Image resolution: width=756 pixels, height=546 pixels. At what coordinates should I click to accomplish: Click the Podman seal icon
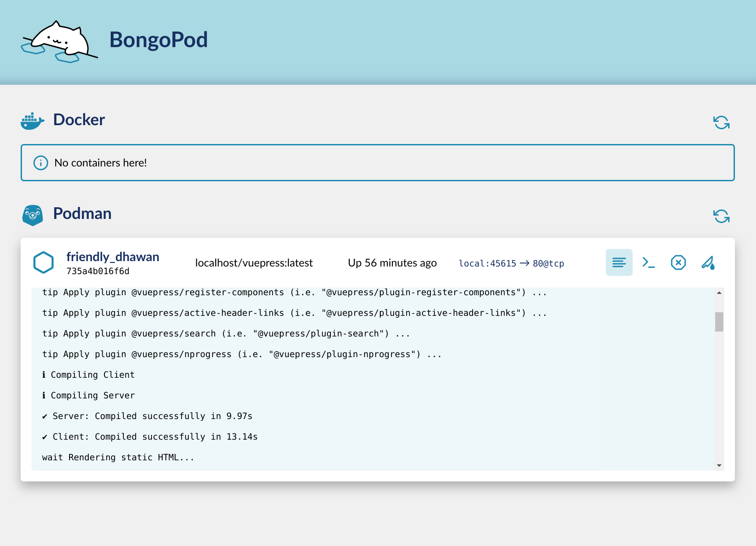click(32, 215)
